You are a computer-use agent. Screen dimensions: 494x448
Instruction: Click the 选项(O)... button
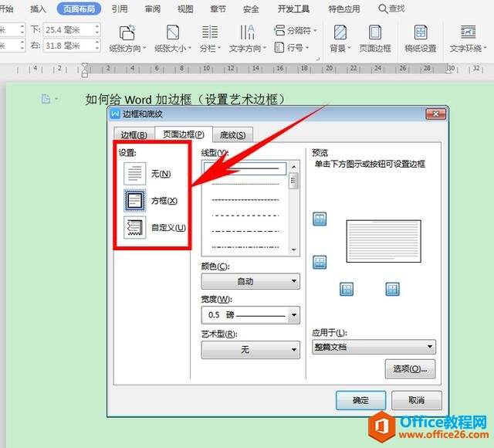click(410, 369)
